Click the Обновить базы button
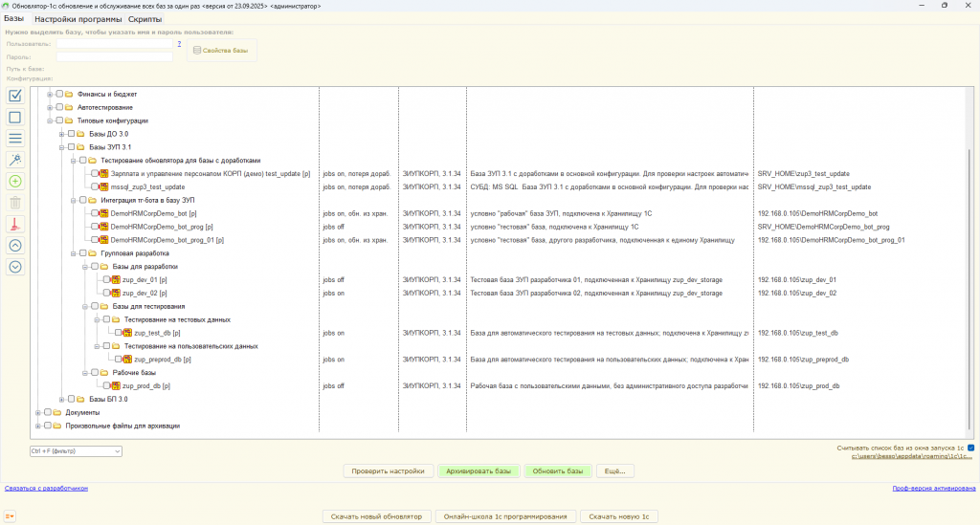The width and height of the screenshot is (980, 525). 558,470
